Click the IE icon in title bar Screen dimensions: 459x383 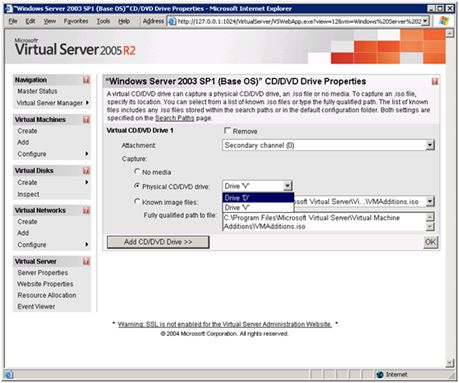(8, 8)
